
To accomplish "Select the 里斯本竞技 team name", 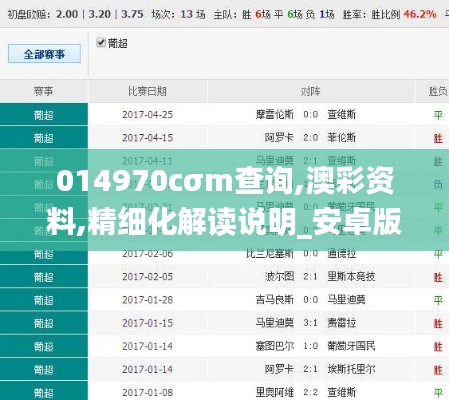I will click(351, 277).
